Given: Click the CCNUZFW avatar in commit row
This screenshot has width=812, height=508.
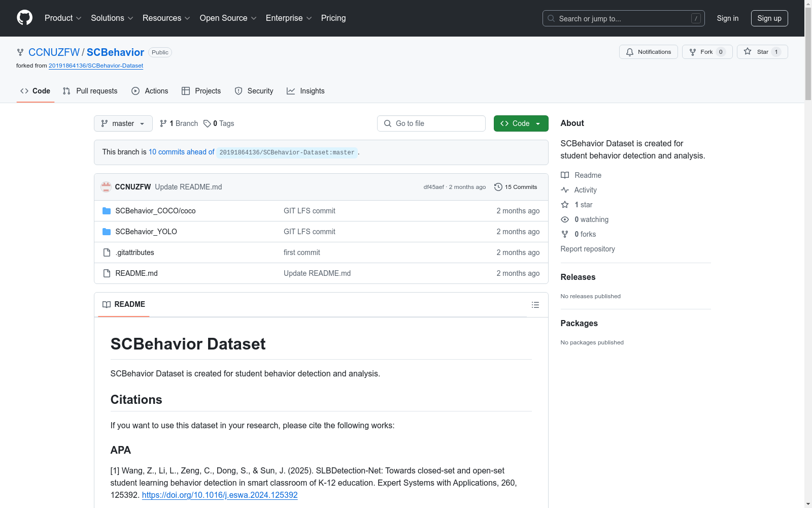Looking at the screenshot, I should pos(106,187).
